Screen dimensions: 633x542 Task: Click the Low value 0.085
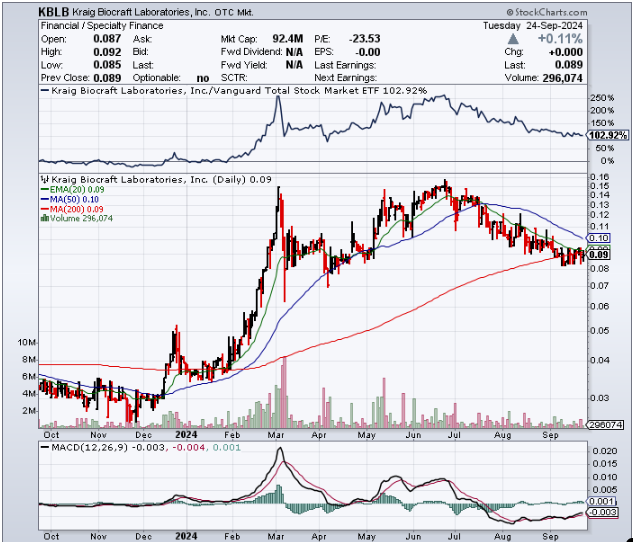coord(107,65)
